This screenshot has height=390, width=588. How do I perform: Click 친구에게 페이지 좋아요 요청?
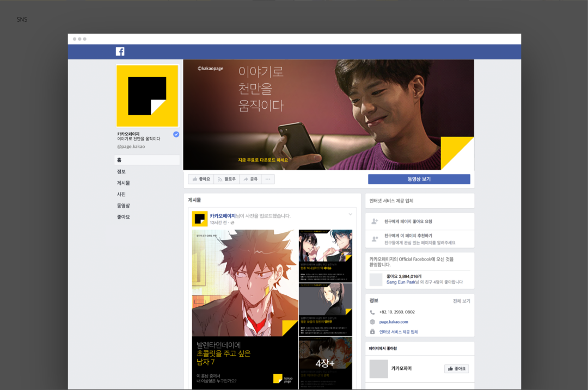point(408,221)
